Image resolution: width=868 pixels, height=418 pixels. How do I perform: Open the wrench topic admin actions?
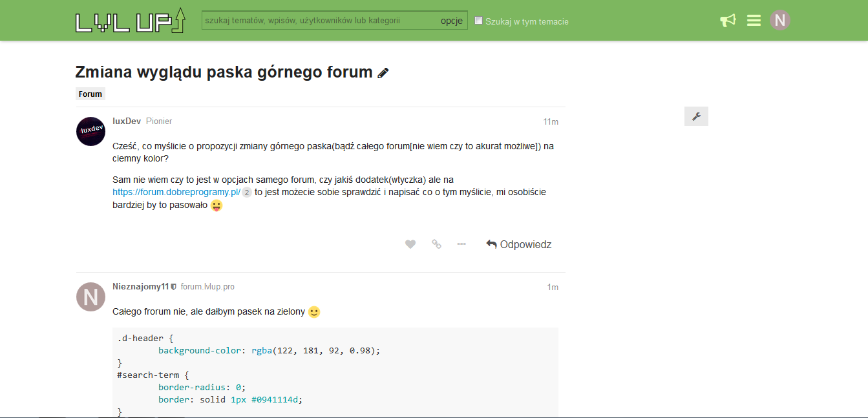pos(696,116)
